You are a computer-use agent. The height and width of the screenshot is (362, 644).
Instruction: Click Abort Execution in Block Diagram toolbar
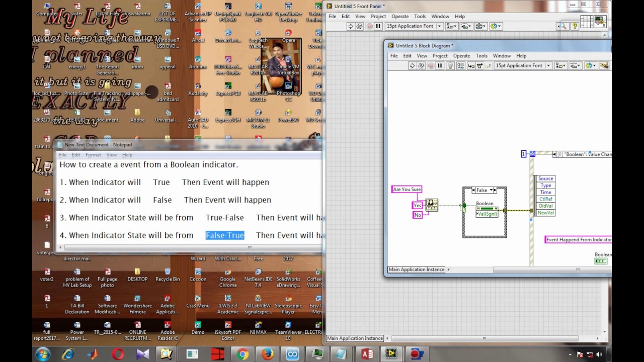tap(431, 66)
